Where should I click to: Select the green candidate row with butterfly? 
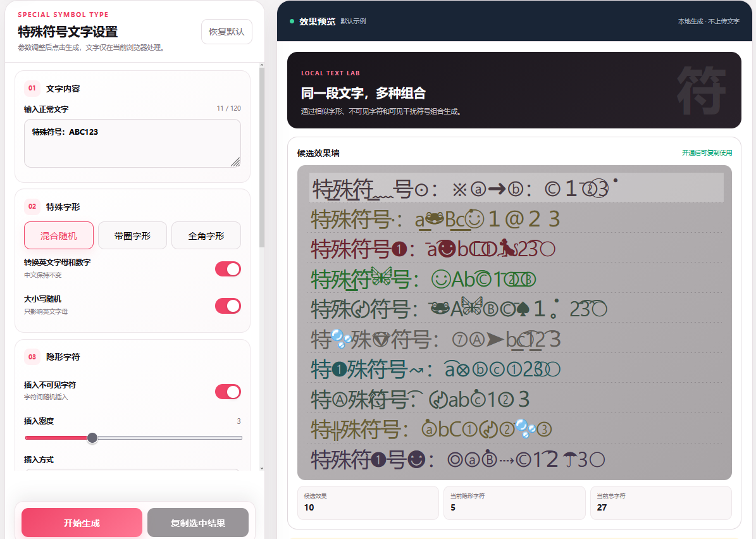(x=516, y=278)
